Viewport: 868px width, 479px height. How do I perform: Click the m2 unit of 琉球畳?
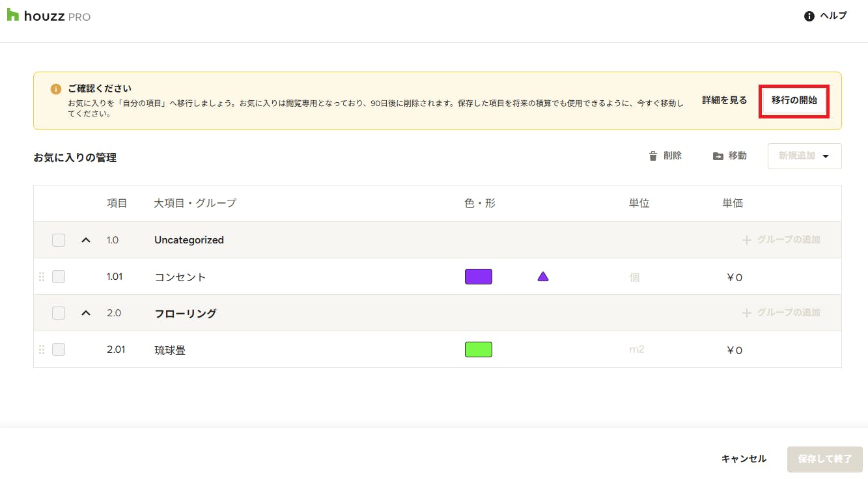637,349
